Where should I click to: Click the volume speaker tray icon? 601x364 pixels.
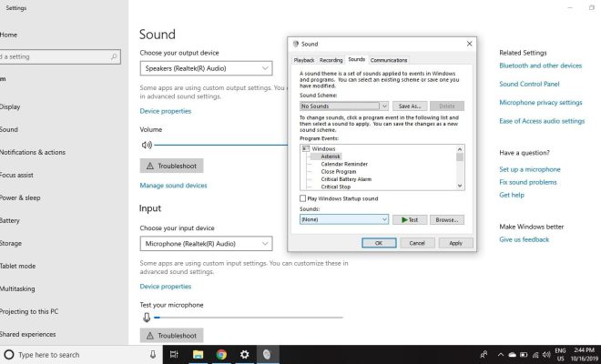[x=546, y=355]
